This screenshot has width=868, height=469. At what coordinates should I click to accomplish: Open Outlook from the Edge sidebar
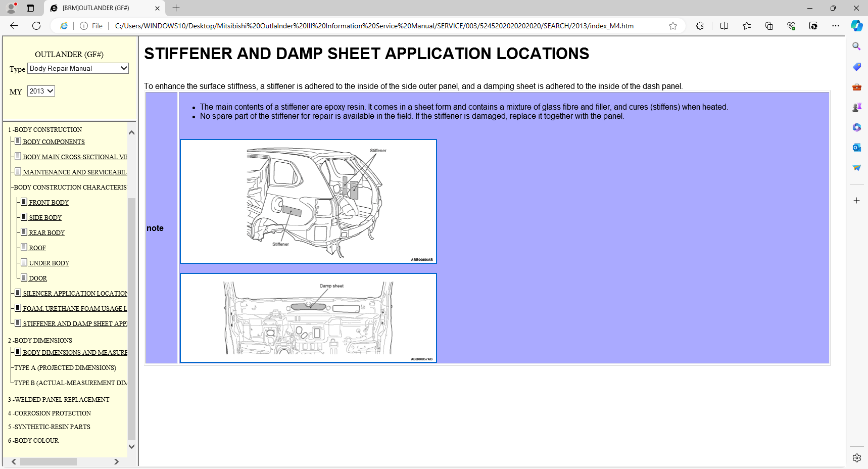click(856, 148)
